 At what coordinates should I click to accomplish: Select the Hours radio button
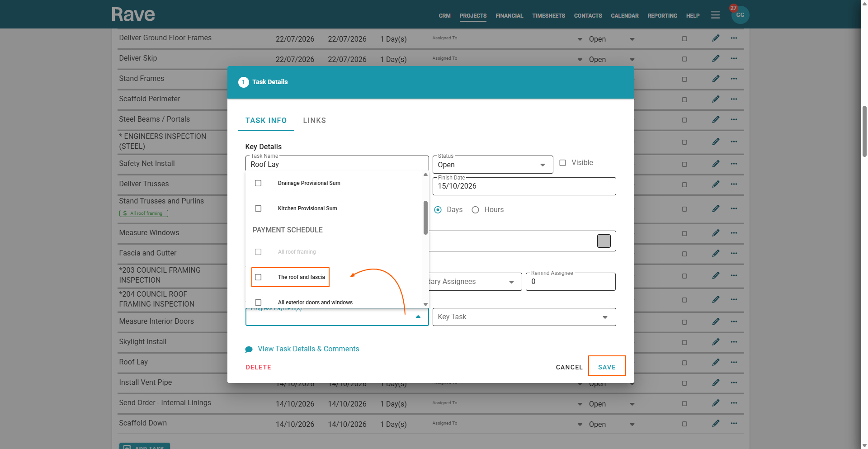475,210
